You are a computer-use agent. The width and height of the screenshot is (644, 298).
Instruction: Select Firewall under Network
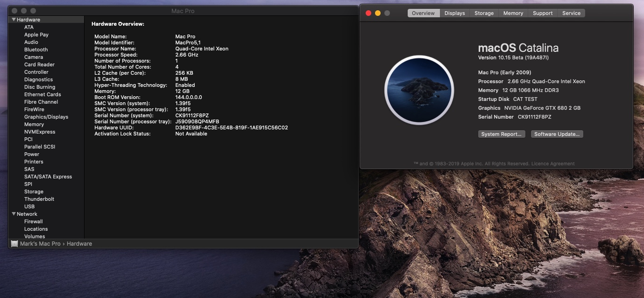[34, 221]
